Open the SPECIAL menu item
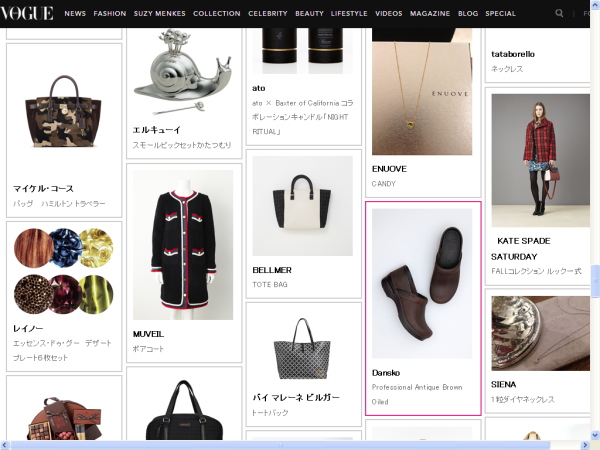 point(501,13)
